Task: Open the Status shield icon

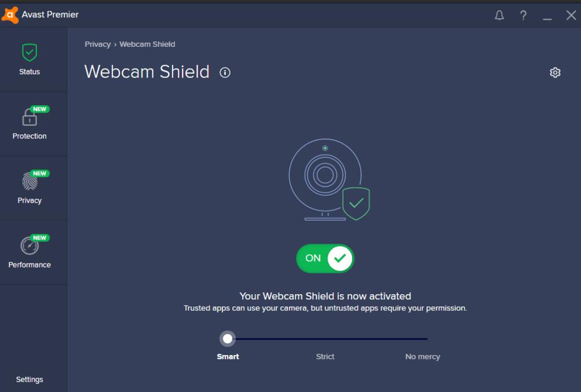Action: click(30, 53)
